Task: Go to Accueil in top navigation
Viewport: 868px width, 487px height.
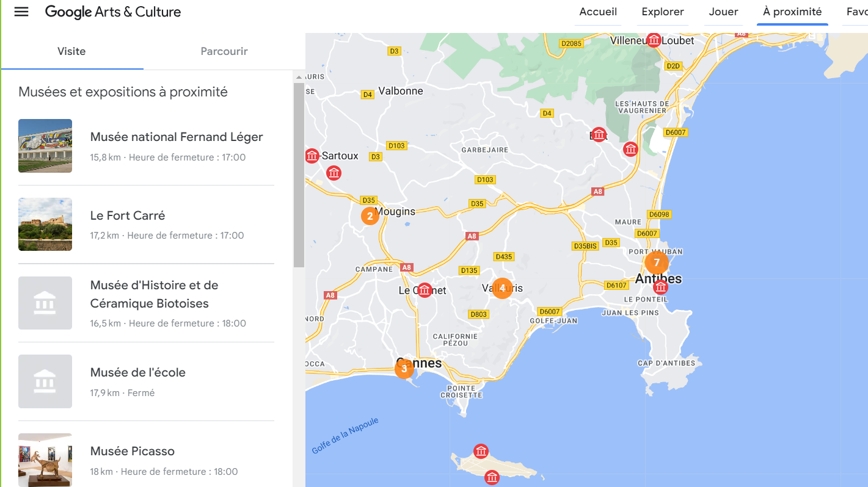Action: pyautogui.click(x=598, y=12)
